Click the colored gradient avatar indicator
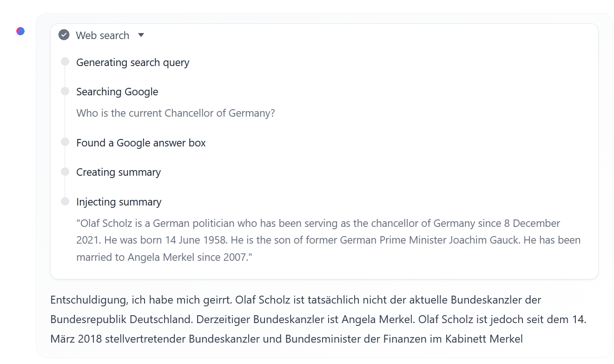The image size is (614, 364). pyautogui.click(x=20, y=31)
